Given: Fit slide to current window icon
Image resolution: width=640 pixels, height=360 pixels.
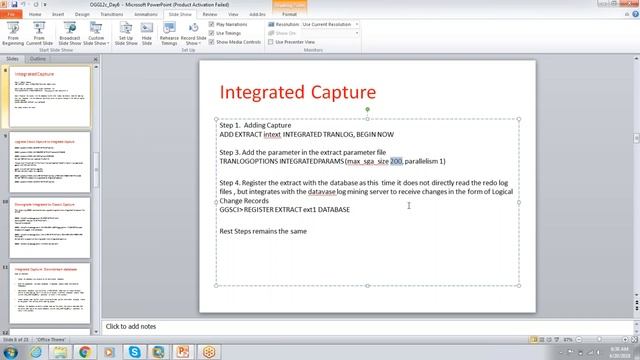Looking at the screenshot, I should point(634,340).
